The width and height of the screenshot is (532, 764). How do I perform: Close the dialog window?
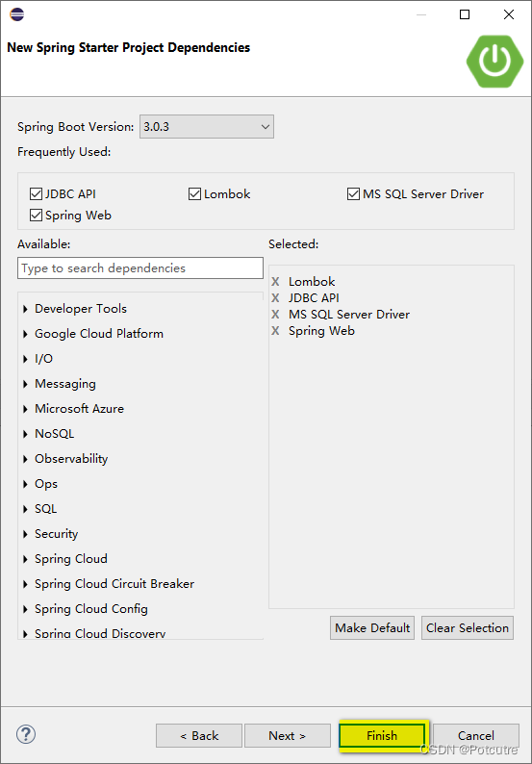(x=509, y=15)
